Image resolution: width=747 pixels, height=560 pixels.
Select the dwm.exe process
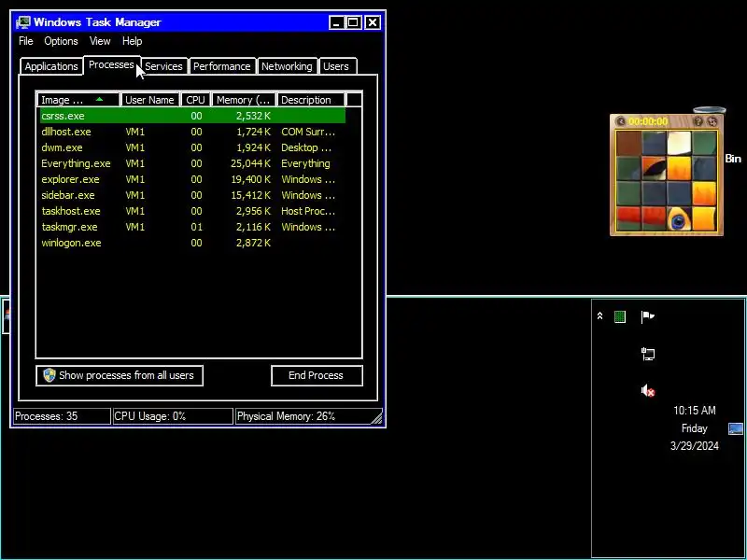coord(192,147)
